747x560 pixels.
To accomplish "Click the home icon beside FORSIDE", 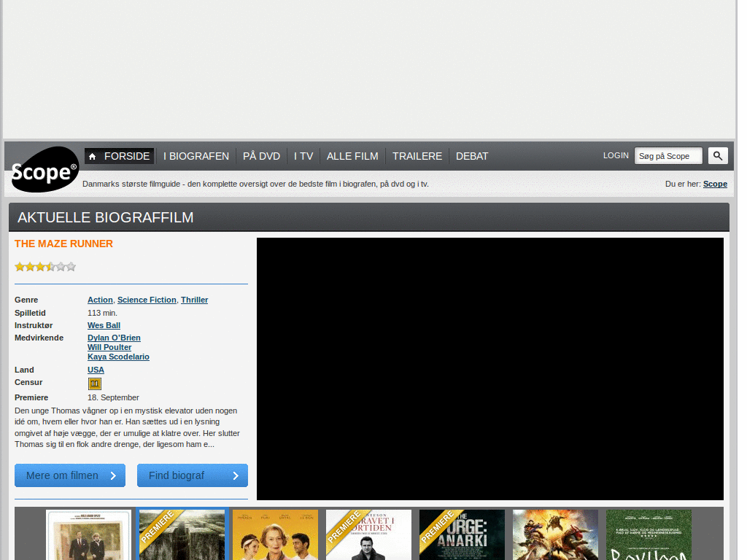I will 93,156.
